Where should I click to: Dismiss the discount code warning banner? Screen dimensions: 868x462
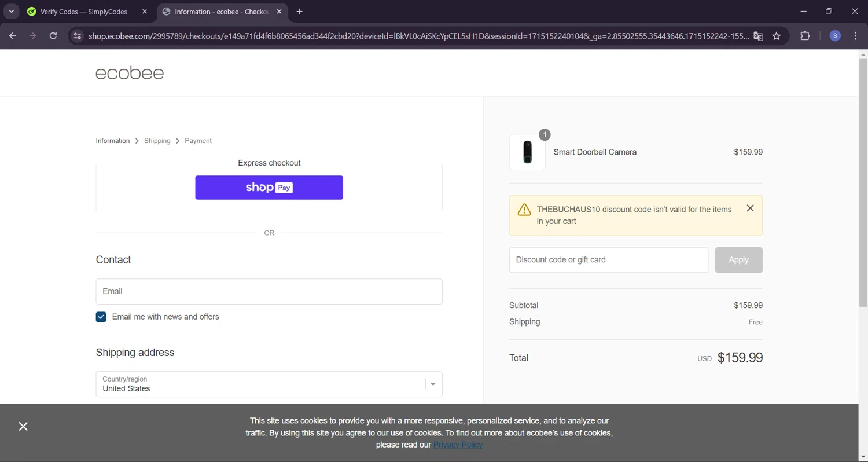click(x=750, y=208)
